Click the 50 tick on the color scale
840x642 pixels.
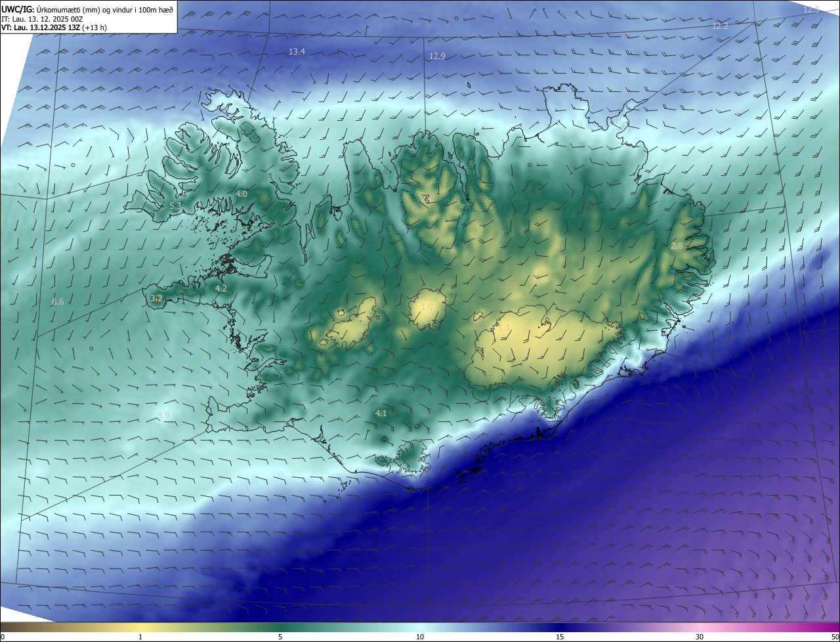pyautogui.click(x=835, y=637)
